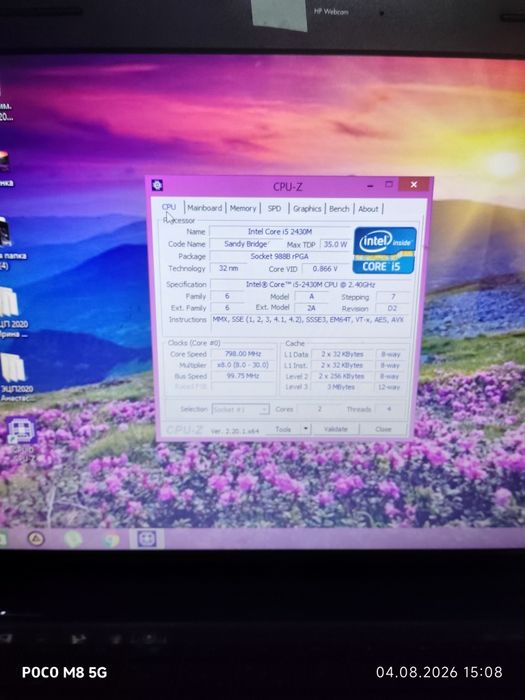Viewport: 525px width, 700px height.
Task: Open the Tools dropdown arrow
Action: 306,429
